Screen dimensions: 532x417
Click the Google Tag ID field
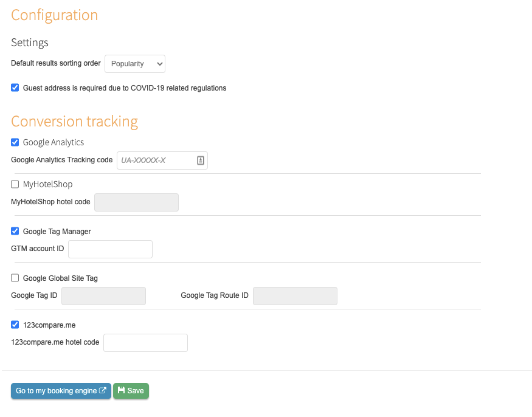point(103,296)
